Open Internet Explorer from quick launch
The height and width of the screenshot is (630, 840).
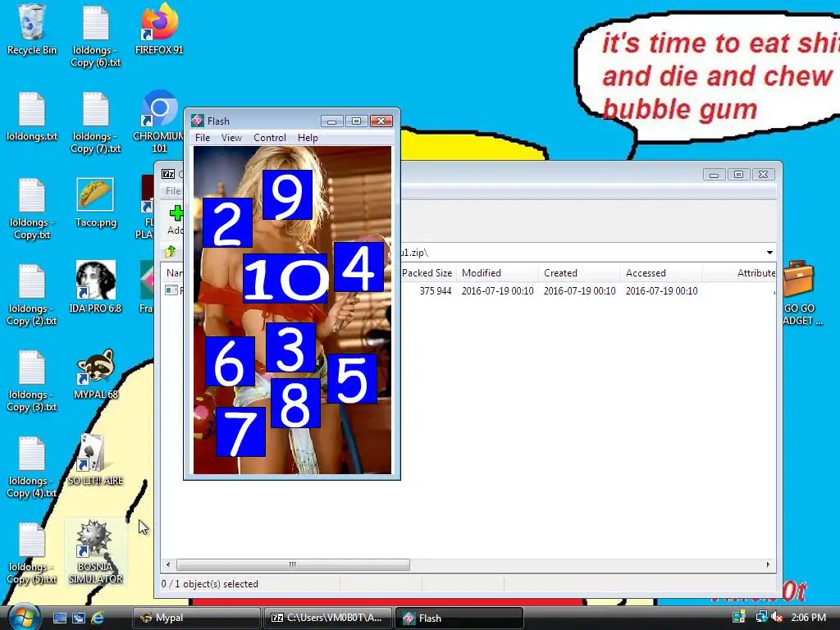click(x=98, y=618)
